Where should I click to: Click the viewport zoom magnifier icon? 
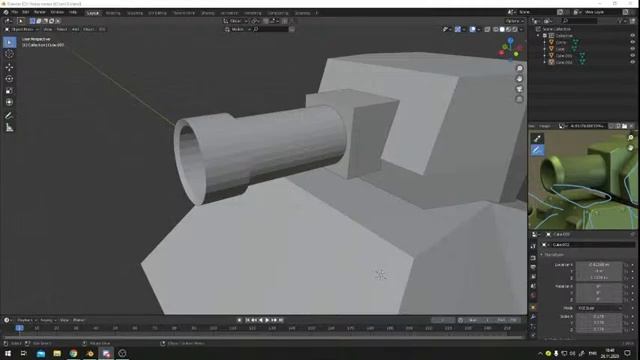pos(519,69)
